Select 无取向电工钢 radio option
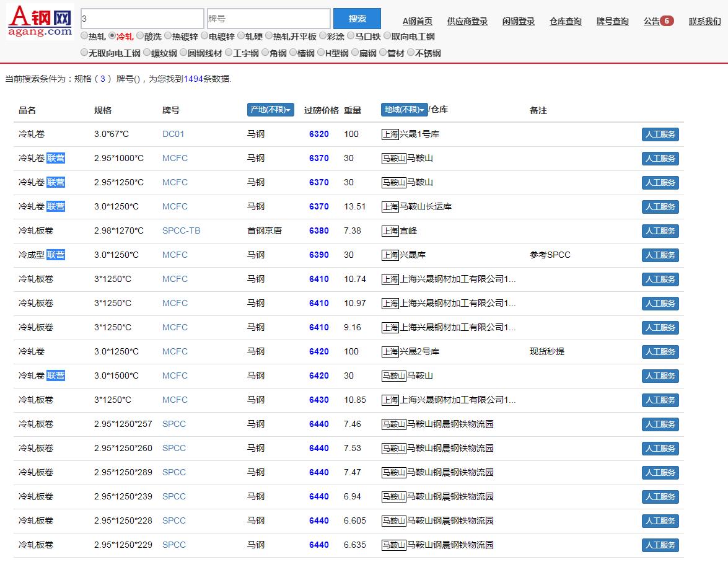 84,53
